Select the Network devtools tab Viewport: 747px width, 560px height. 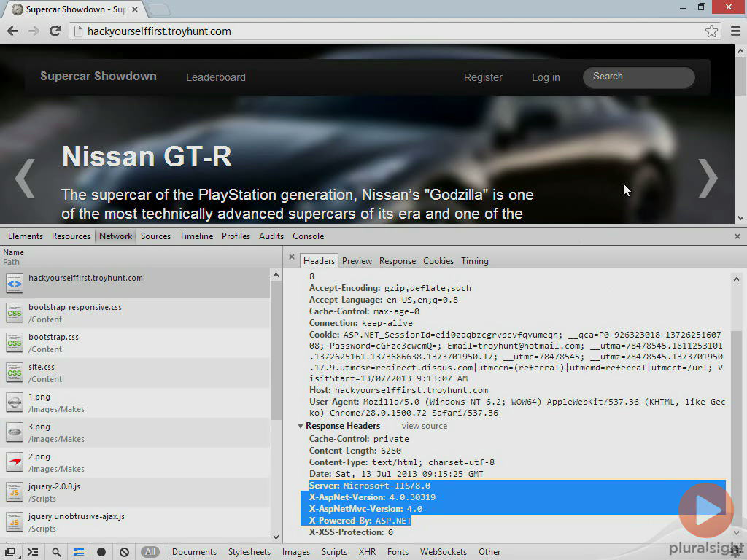pyautogui.click(x=115, y=236)
